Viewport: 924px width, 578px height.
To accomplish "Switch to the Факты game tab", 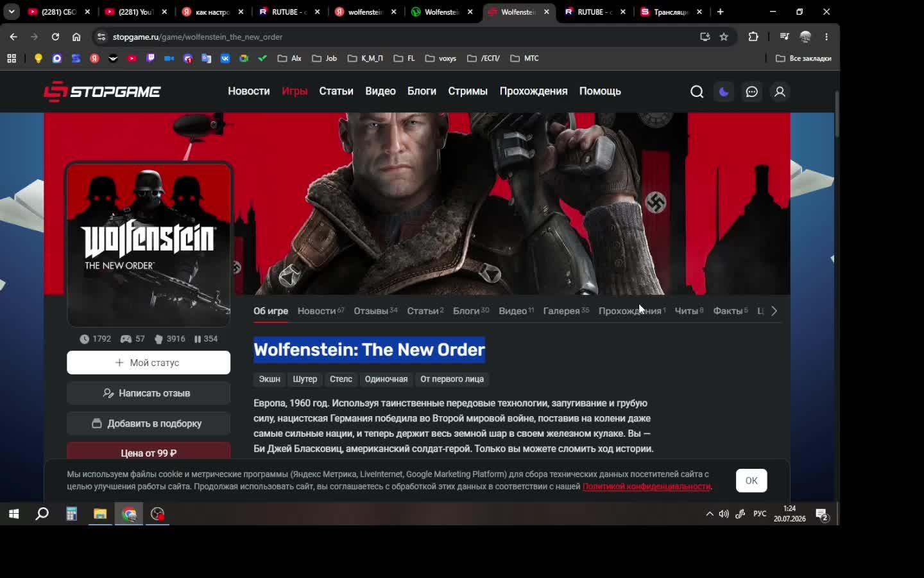I will point(730,311).
